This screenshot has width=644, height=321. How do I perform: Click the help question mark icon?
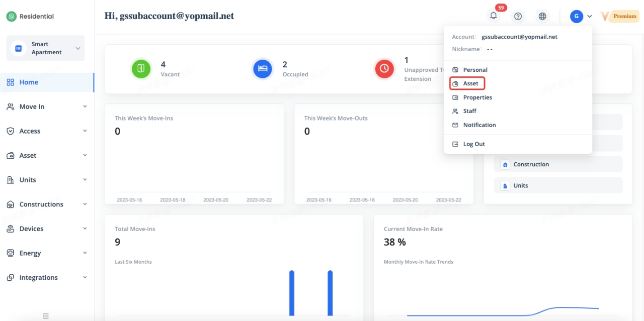pos(518,16)
